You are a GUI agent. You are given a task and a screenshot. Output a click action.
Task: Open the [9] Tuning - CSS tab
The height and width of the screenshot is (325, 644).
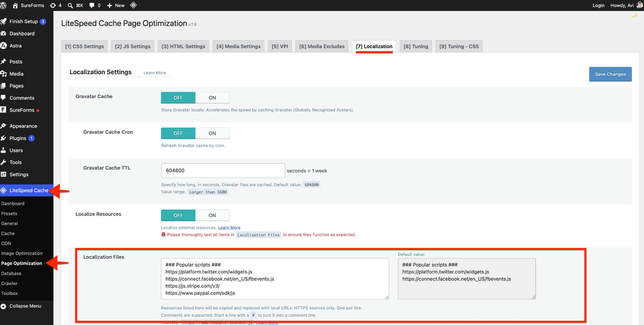click(x=459, y=47)
